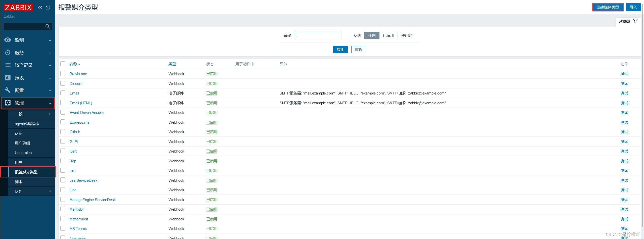Check the Email row checkbox
This screenshot has height=239, width=644.
[63, 93]
